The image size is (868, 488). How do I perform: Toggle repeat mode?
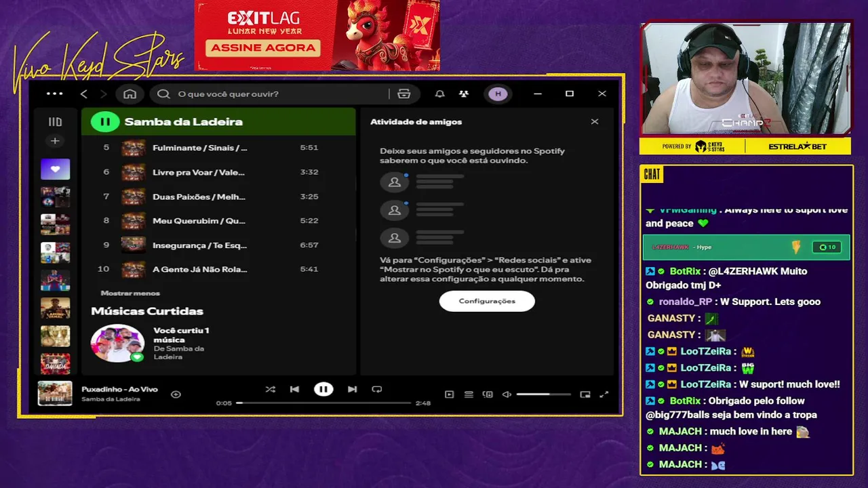pyautogui.click(x=377, y=389)
